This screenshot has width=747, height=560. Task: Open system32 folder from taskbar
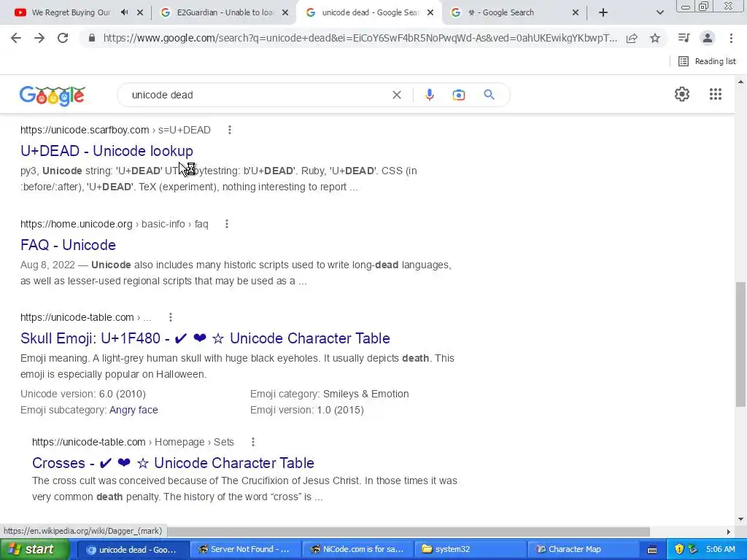coord(470,549)
